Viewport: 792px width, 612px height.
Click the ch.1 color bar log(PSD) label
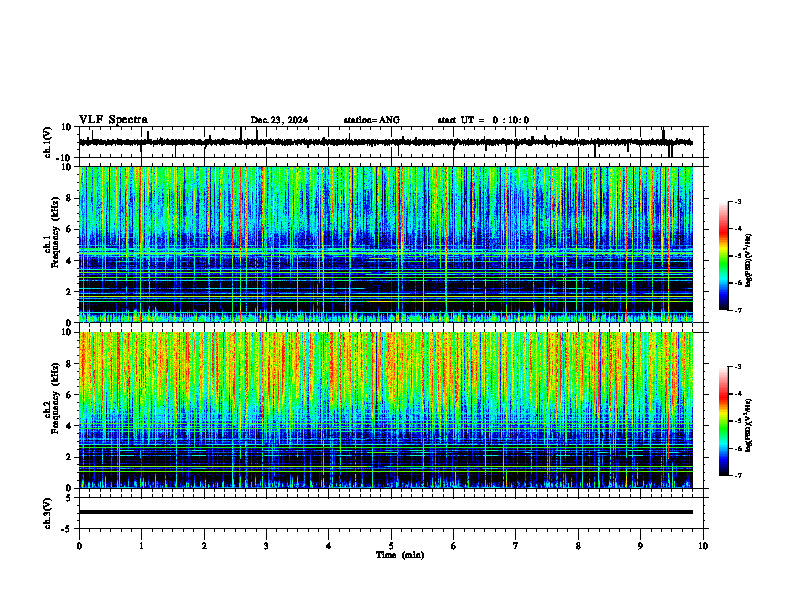pyautogui.click(x=749, y=260)
